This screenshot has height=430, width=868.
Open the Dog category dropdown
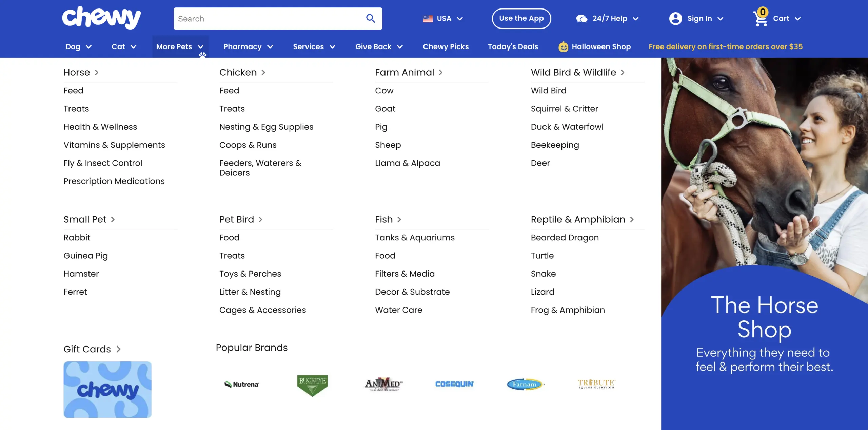pos(78,47)
